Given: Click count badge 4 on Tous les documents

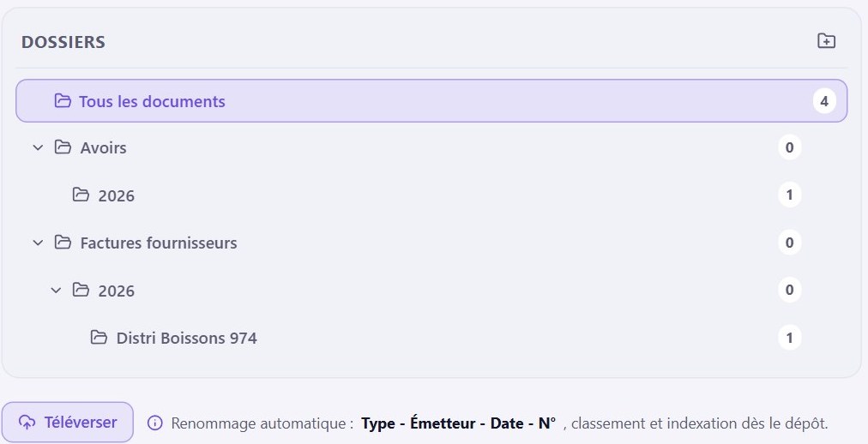Looking at the screenshot, I should (x=824, y=101).
